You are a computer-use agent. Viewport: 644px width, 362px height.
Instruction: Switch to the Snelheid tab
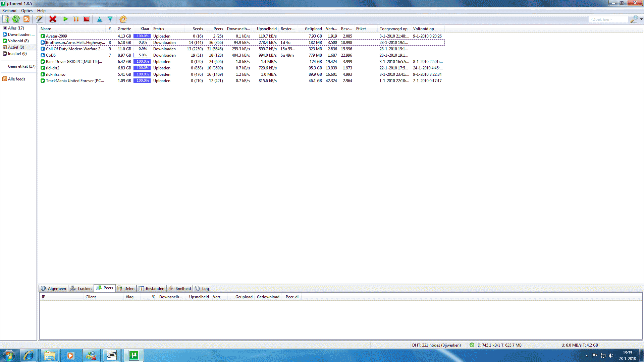[x=180, y=288]
